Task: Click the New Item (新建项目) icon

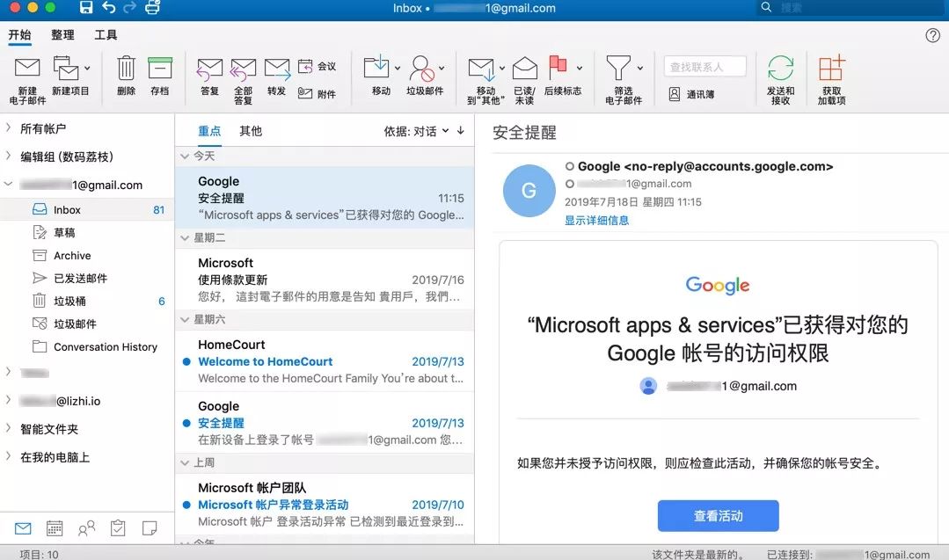Action: pos(66,69)
